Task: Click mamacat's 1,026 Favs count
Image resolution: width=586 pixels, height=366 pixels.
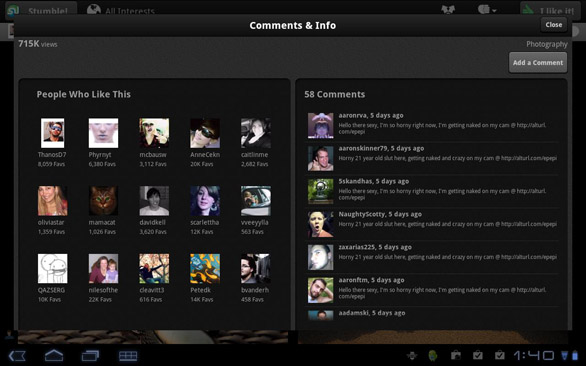Action: [102, 232]
